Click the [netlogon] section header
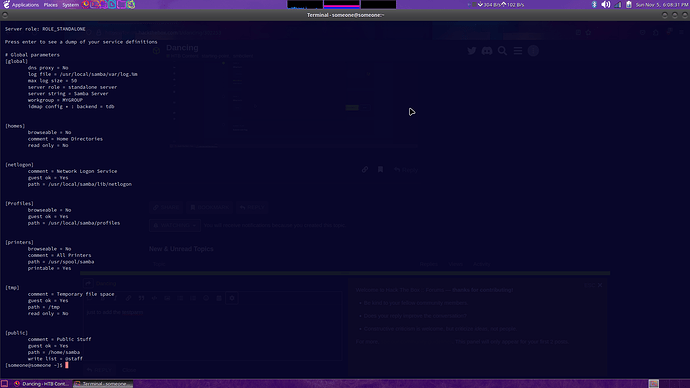Image resolution: width=690 pixels, height=388 pixels. (x=19, y=165)
